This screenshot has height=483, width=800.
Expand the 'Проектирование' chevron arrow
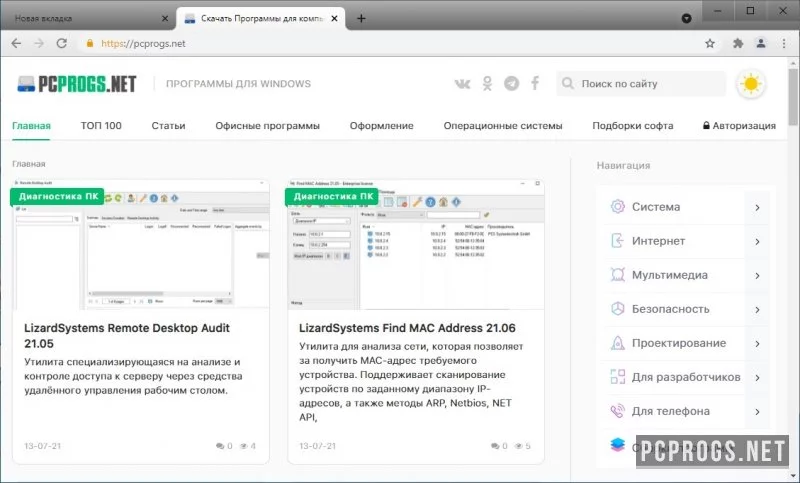click(x=757, y=344)
